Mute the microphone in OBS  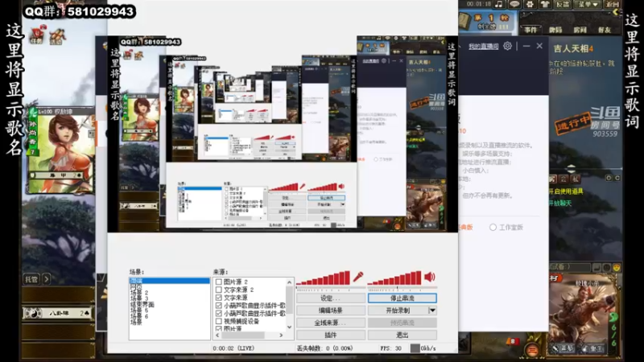pos(357,277)
